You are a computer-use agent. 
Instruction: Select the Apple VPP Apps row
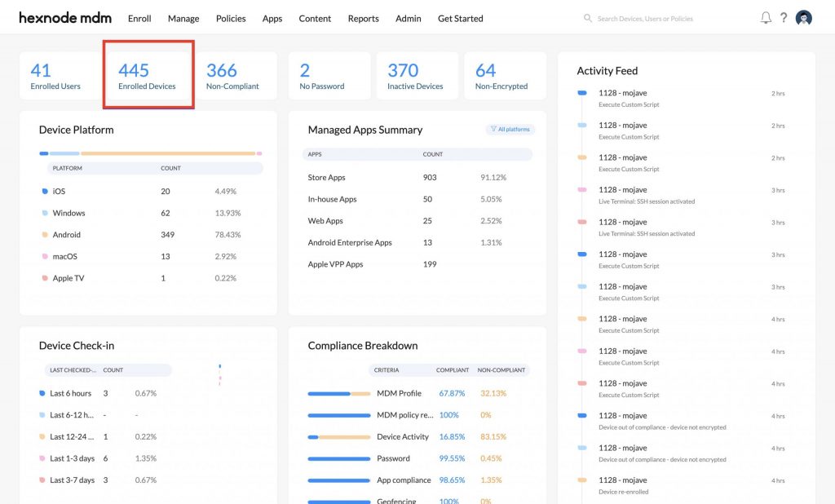coord(417,264)
